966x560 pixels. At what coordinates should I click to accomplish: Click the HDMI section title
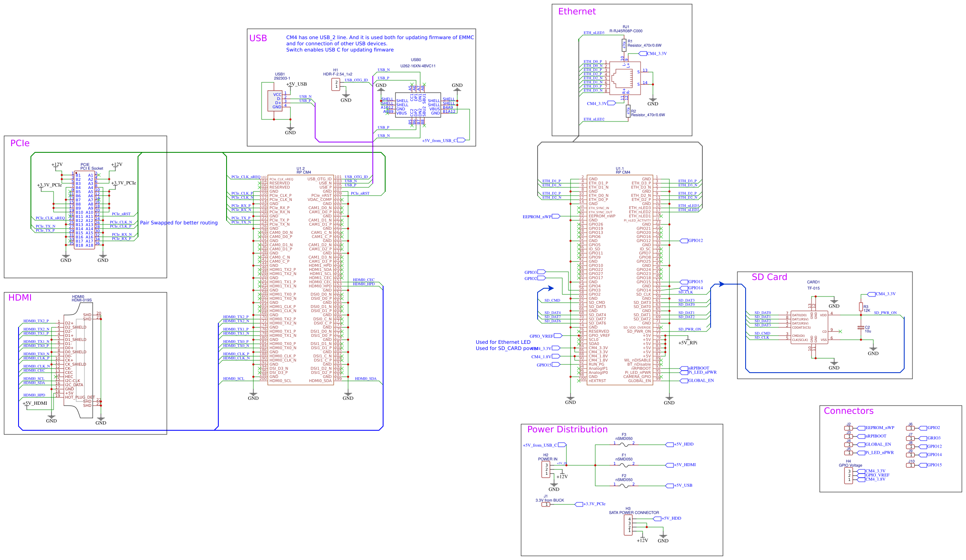[x=20, y=298]
